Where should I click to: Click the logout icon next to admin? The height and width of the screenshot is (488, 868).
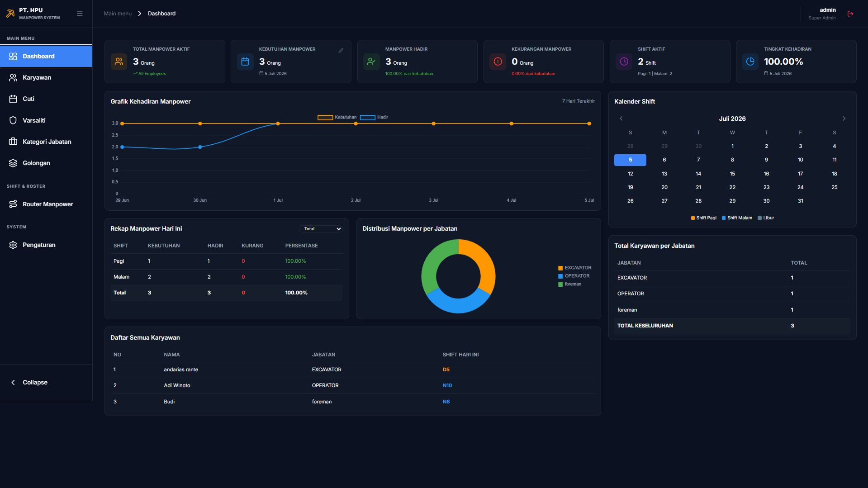tap(850, 14)
